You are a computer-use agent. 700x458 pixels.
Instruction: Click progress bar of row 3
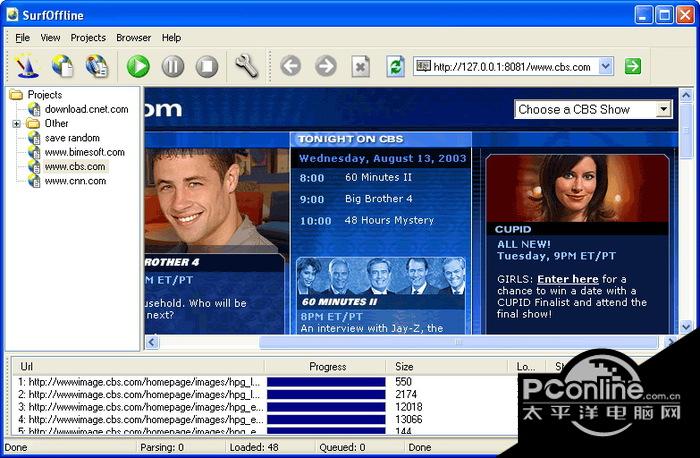point(326,407)
